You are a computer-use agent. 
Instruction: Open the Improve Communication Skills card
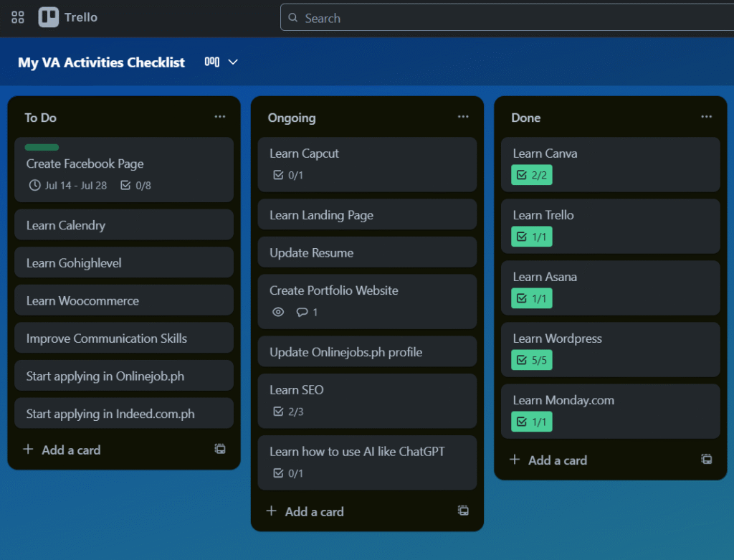(124, 338)
